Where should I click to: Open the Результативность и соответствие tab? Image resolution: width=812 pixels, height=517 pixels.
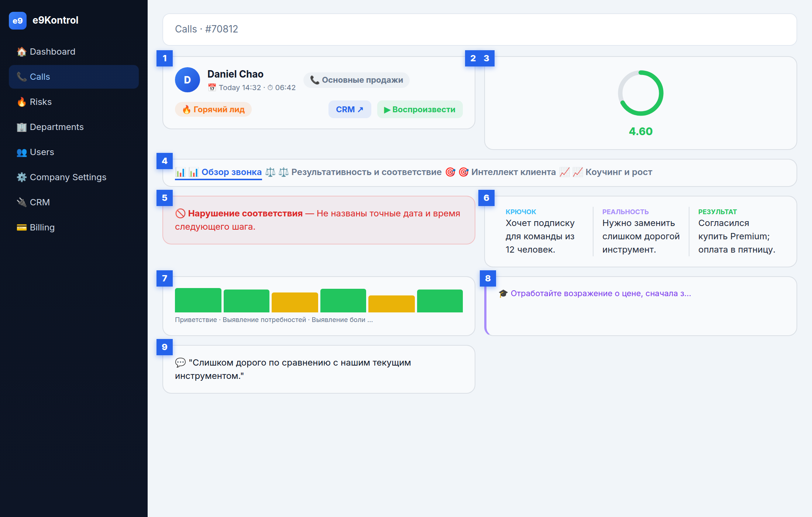354,172
